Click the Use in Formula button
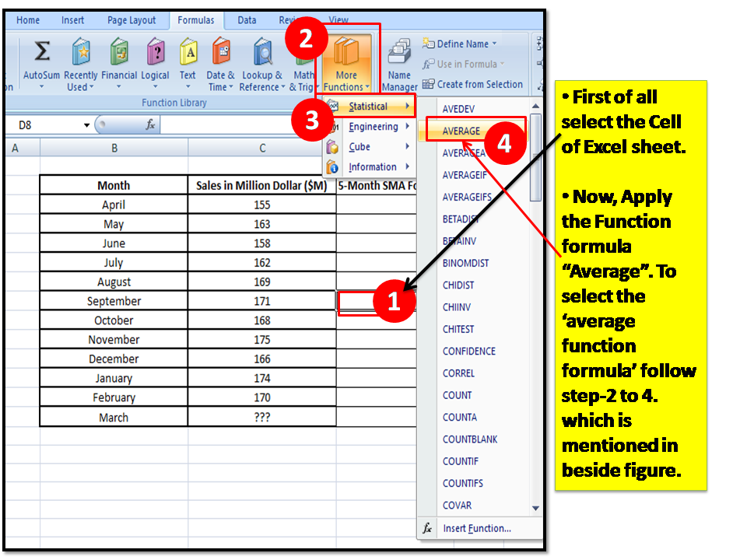Viewport: 747px width, 560px height. (x=463, y=64)
